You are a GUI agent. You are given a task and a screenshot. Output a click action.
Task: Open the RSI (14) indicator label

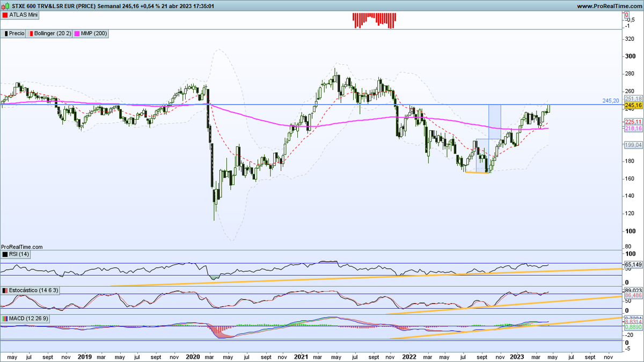(19, 254)
